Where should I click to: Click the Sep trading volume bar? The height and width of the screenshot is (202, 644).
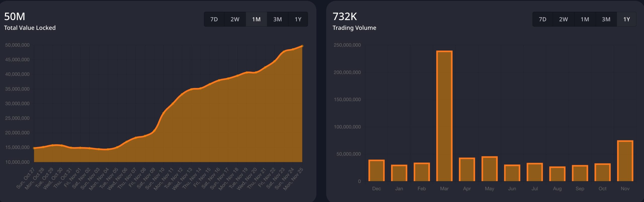point(580,173)
